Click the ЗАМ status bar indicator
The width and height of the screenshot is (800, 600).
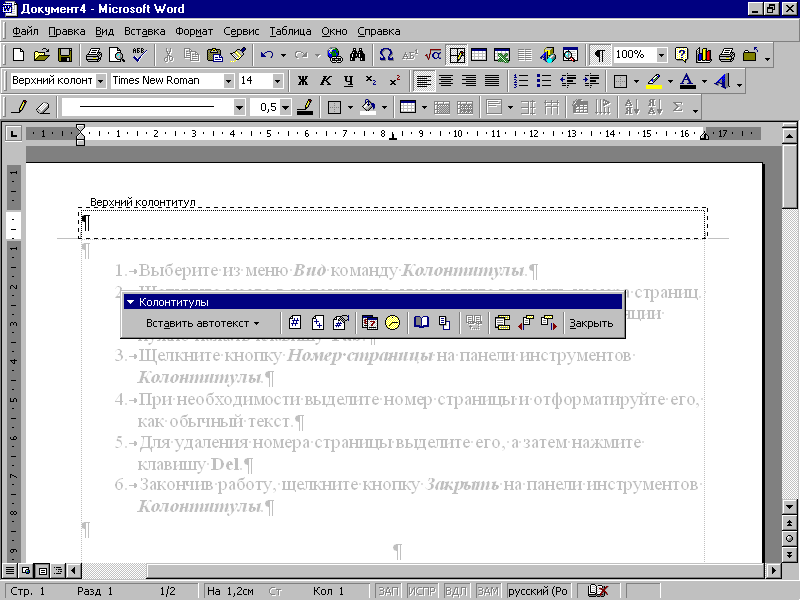pyautogui.click(x=488, y=591)
